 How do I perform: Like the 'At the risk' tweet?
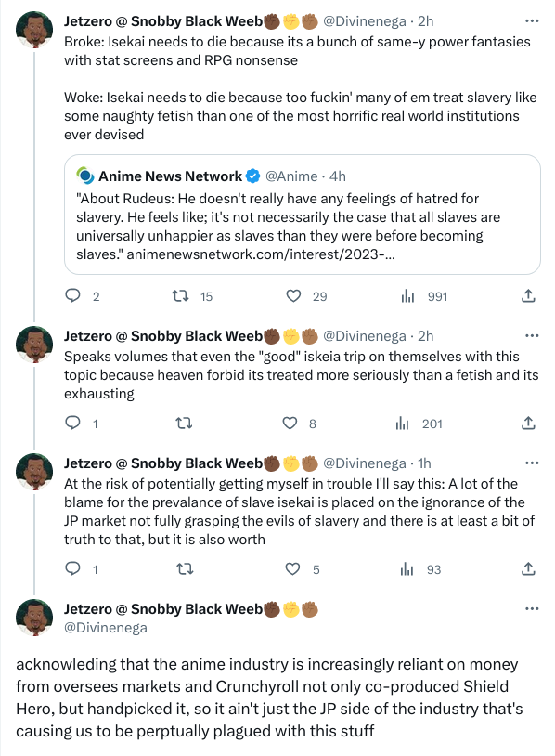pyautogui.click(x=292, y=569)
